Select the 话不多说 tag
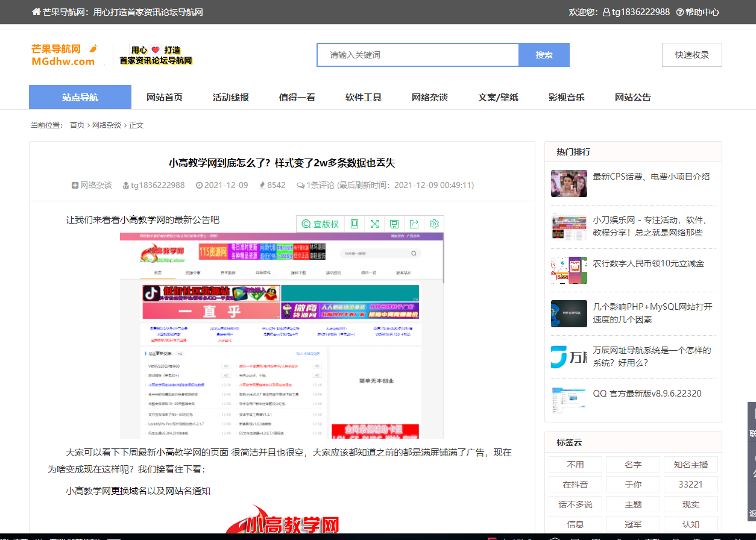This screenshot has width=756, height=540. [x=576, y=504]
